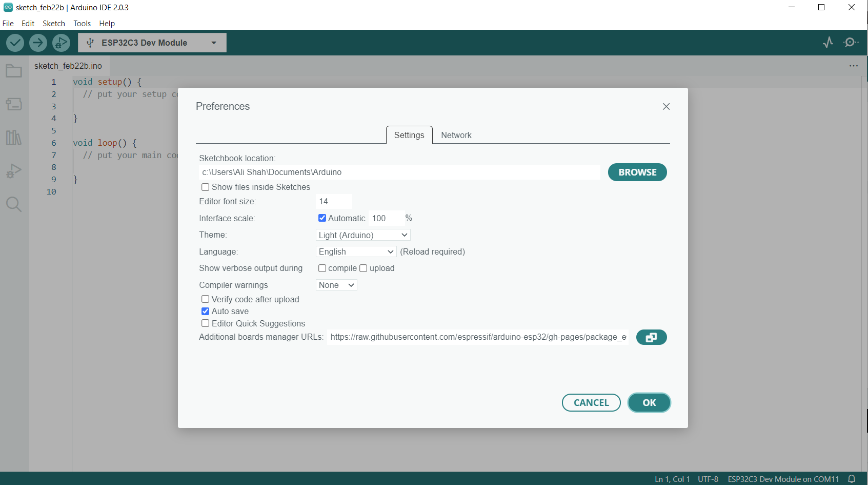868x485 pixels.
Task: Click the BROWSE button
Action: click(x=637, y=172)
